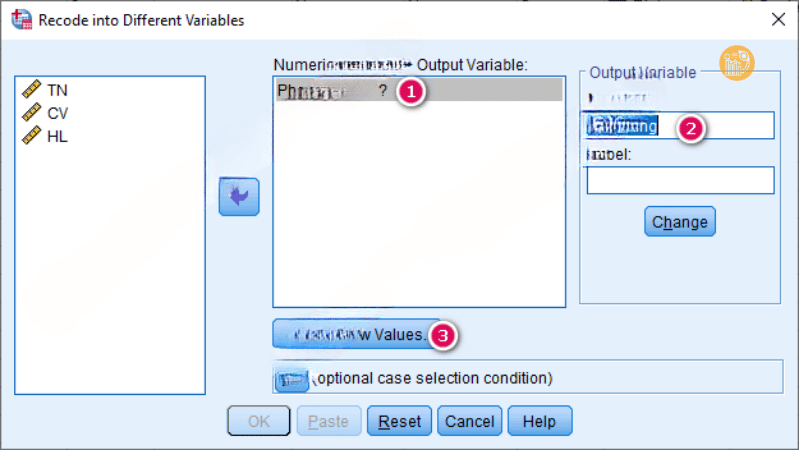
Task: Open the If case selection condition
Action: [x=291, y=379]
